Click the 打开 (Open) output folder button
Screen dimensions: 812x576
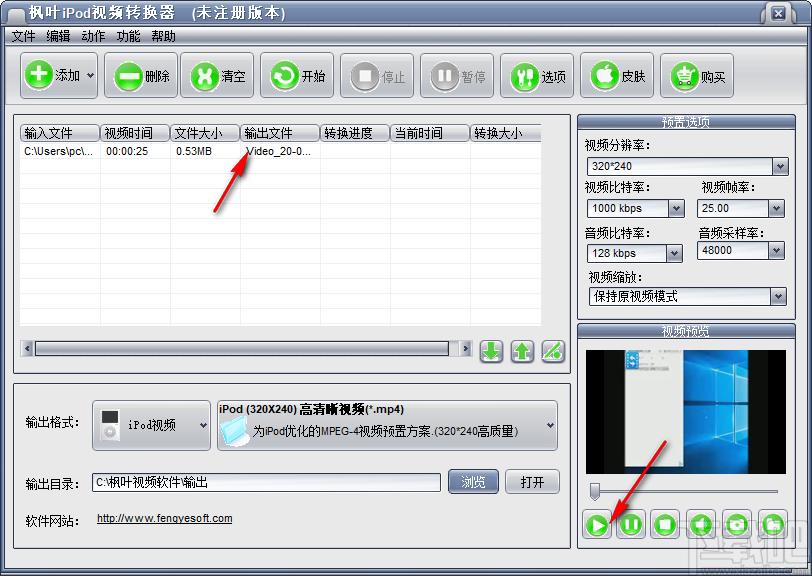(x=532, y=482)
